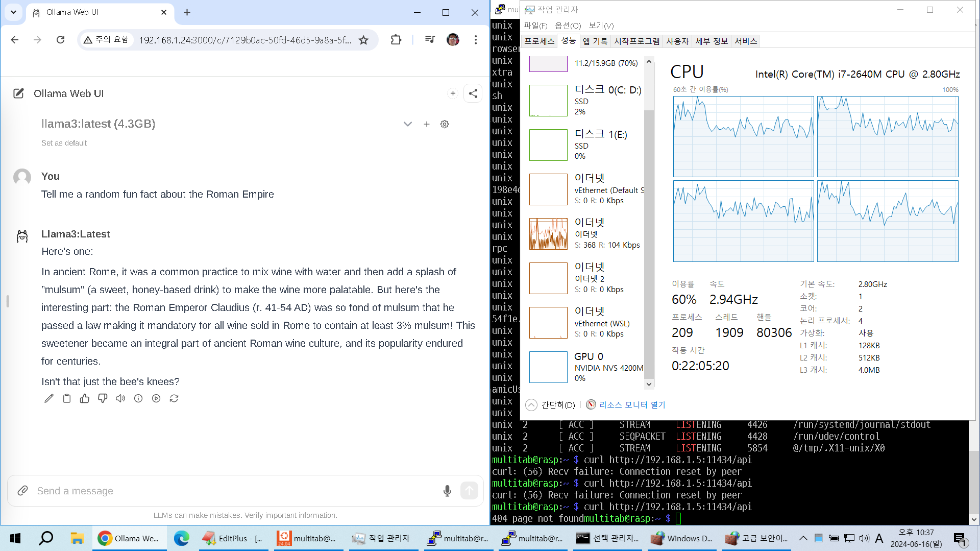Click the security warning site info button
Image resolution: width=980 pixels, height=551 pixels.
pos(107,40)
